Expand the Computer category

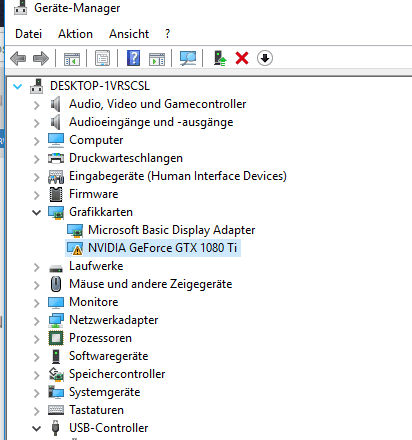[36, 141]
